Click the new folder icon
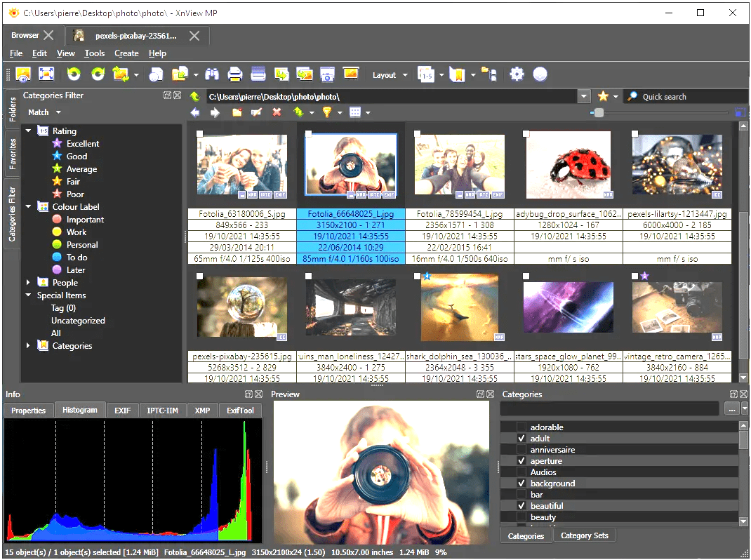Screen dimensions: 751x560 [237, 112]
